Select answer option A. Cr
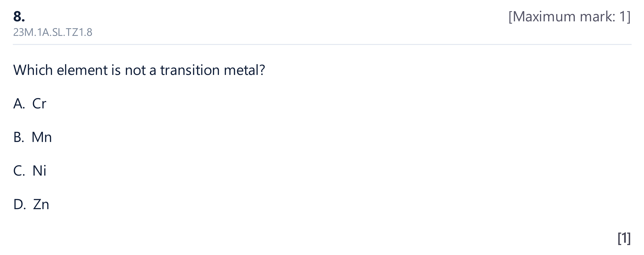644x255 pixels. pos(30,104)
